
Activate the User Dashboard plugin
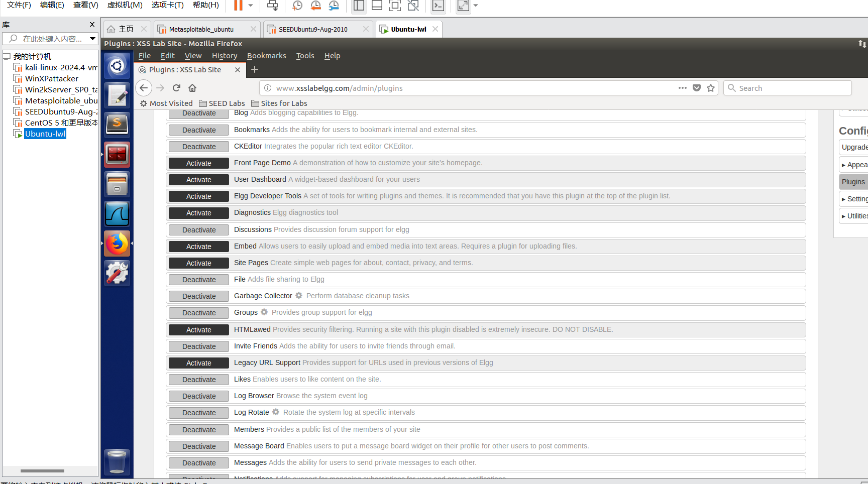[199, 180]
